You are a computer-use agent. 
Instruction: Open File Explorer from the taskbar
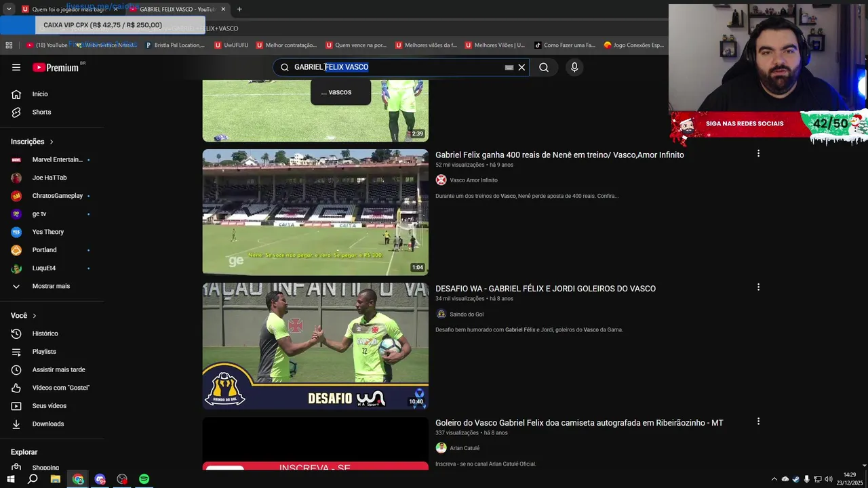tap(56, 479)
